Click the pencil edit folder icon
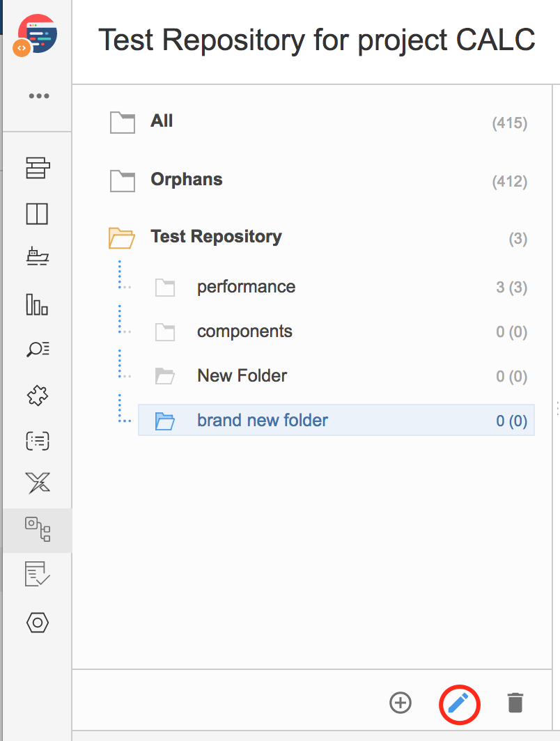The image size is (560, 741). click(x=458, y=703)
